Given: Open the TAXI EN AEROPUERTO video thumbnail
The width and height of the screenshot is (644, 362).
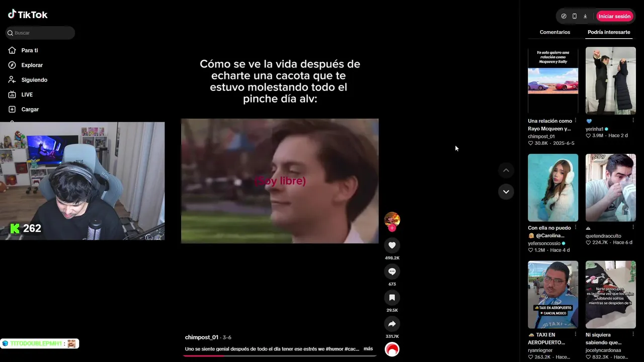Looking at the screenshot, I should (x=553, y=295).
